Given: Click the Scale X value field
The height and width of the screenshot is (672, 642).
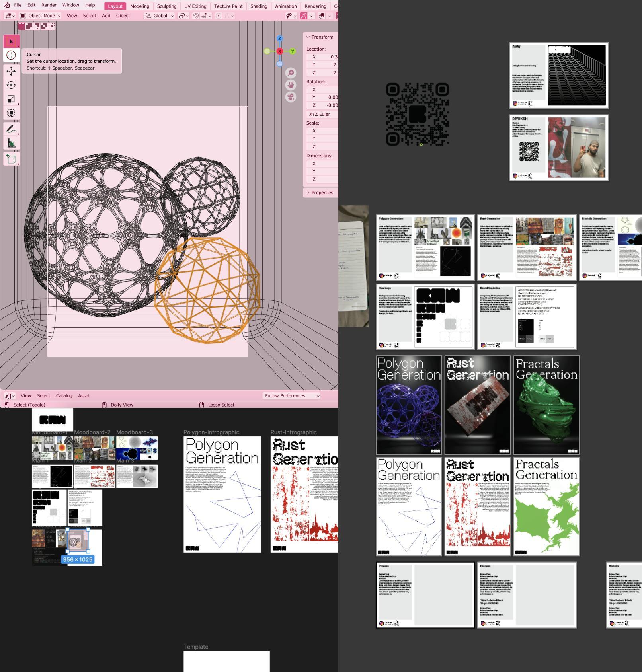Looking at the screenshot, I should 322,131.
